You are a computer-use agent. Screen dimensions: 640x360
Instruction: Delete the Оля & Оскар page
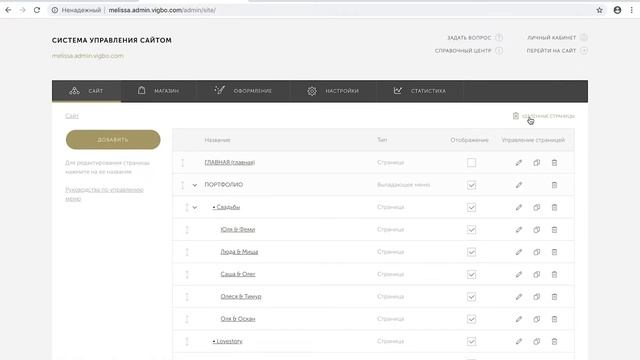pos(554,319)
